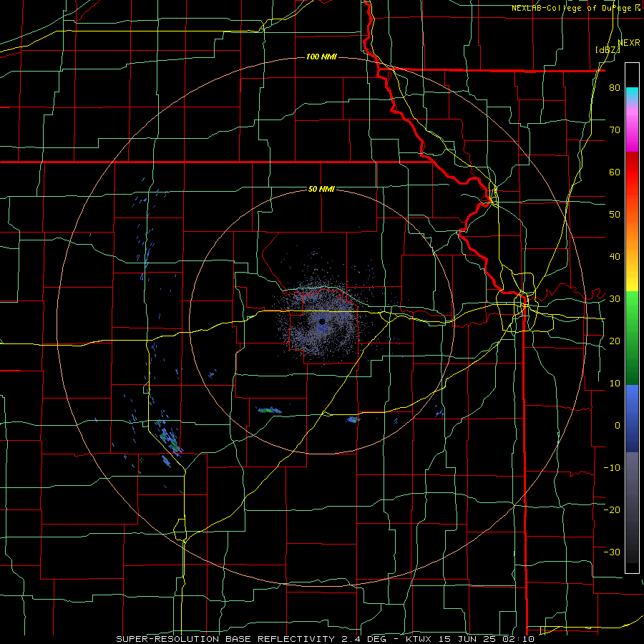Click the 0 value on the dBZ scale

(x=618, y=426)
